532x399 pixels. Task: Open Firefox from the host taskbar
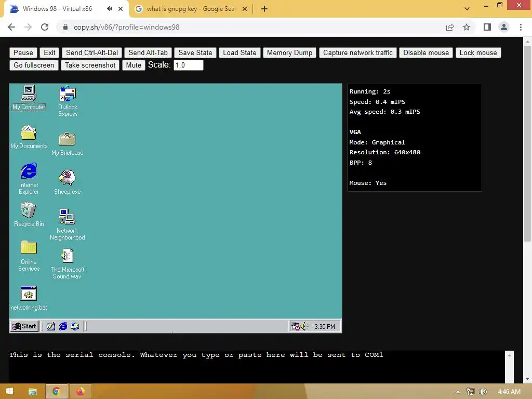(81, 391)
